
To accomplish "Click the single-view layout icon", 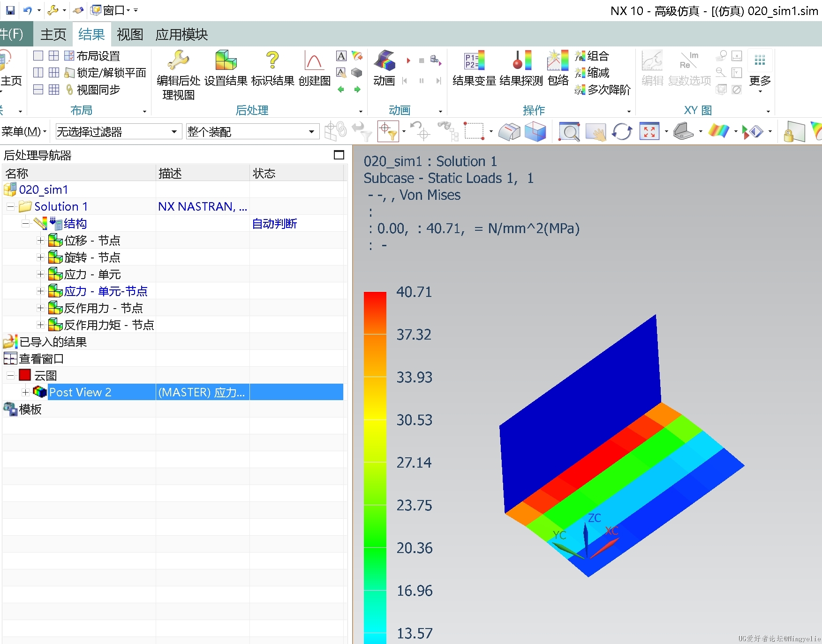I will (38, 56).
